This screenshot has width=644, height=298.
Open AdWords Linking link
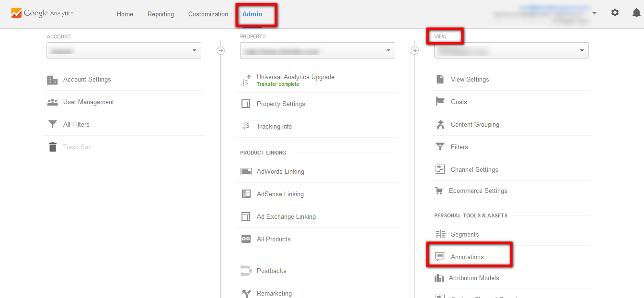280,172
